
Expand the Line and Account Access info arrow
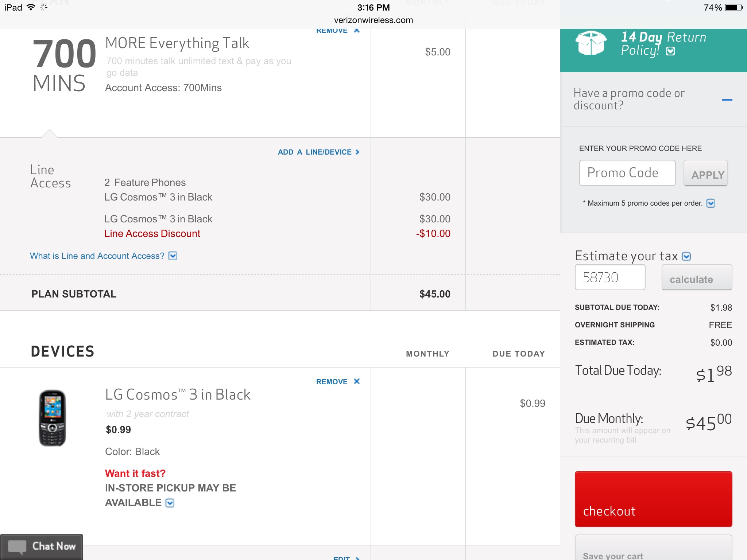[x=173, y=256]
